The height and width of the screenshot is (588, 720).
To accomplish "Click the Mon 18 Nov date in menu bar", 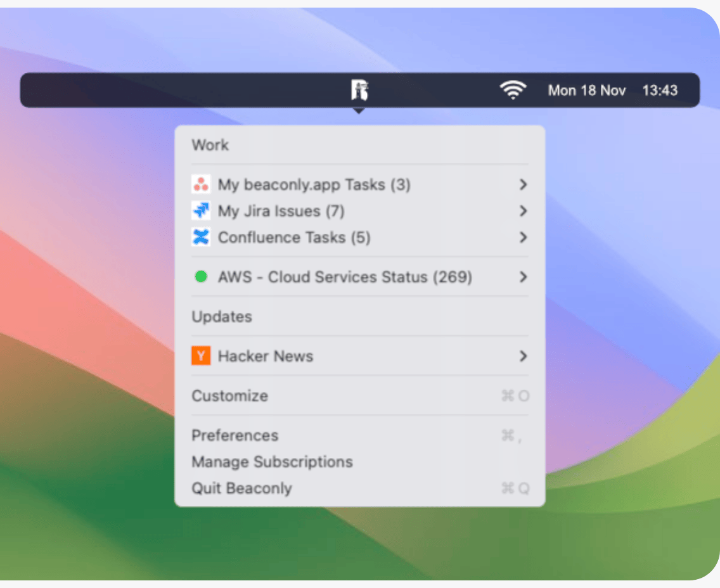I will 586,91.
